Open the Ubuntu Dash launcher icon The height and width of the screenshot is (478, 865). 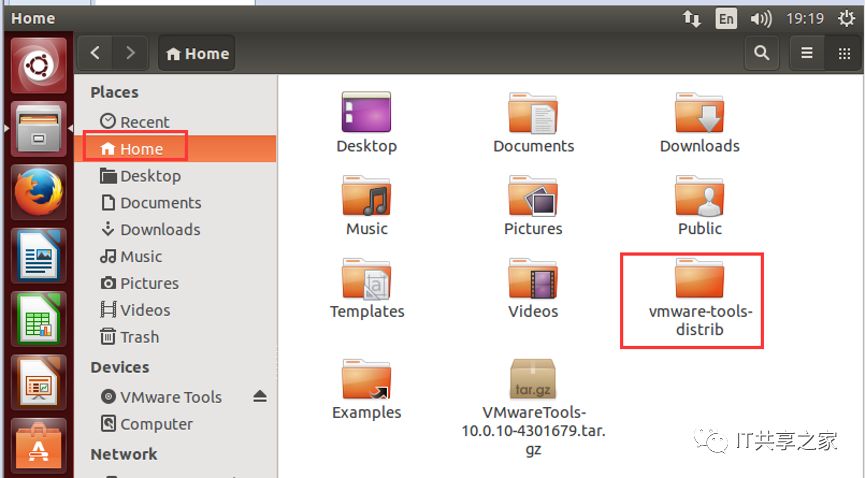(x=39, y=66)
